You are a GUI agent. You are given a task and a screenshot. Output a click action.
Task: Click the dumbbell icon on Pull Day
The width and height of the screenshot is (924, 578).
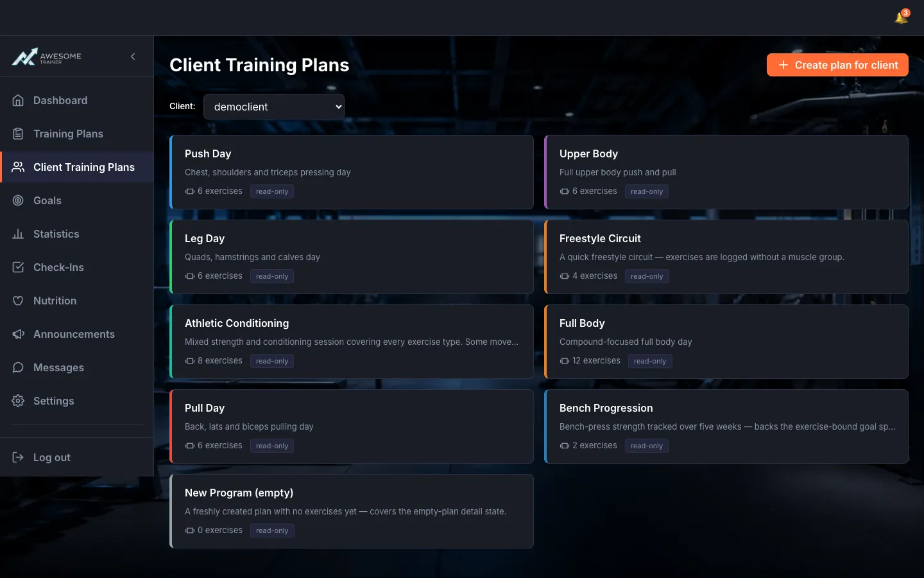pos(190,446)
